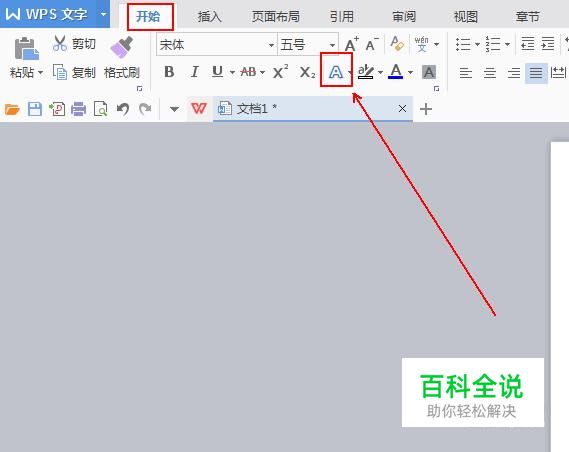The width and height of the screenshot is (569, 452).
Task: Open the 页面布局 ribbon tab
Action: tap(276, 16)
